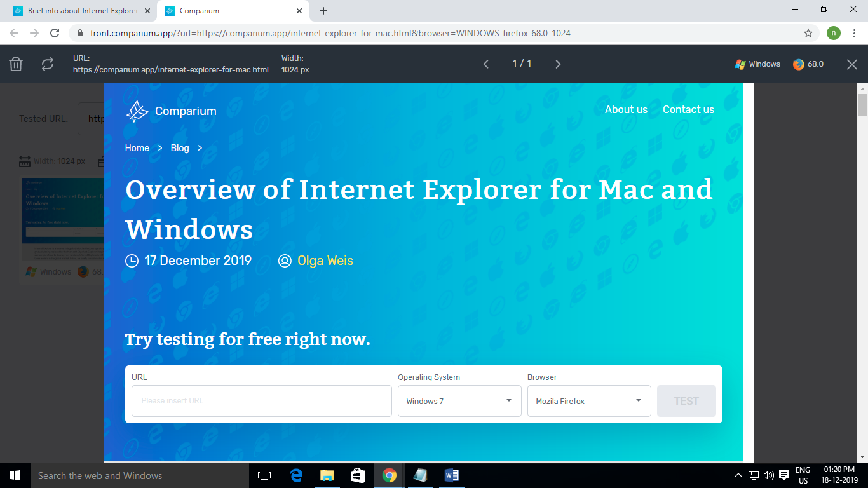This screenshot has width=868, height=488.
Task: Click the clock icon beside the date
Action: click(x=132, y=261)
